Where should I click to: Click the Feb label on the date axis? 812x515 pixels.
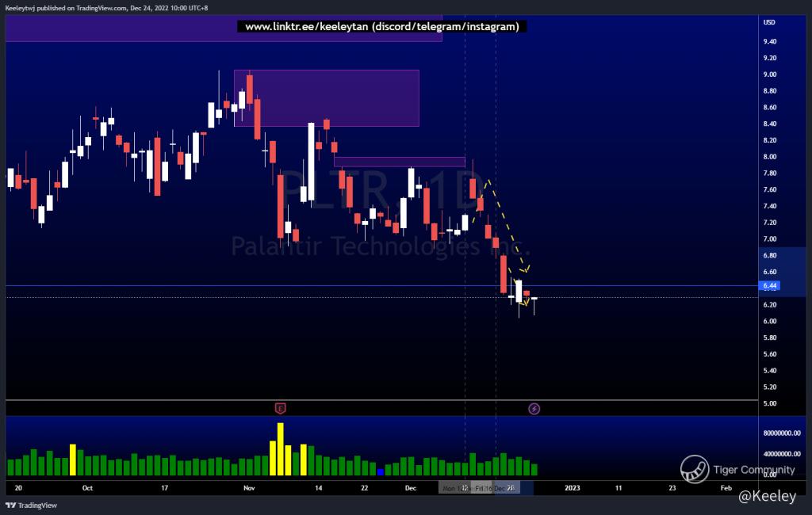point(726,488)
